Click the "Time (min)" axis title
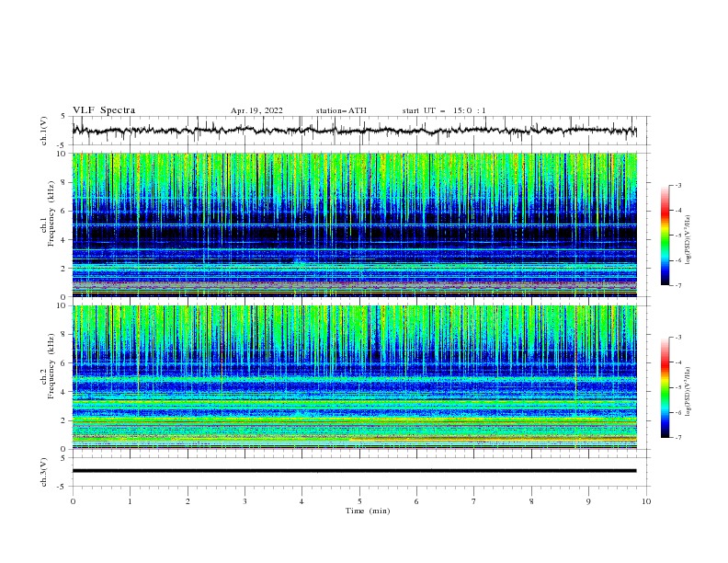 point(368,511)
